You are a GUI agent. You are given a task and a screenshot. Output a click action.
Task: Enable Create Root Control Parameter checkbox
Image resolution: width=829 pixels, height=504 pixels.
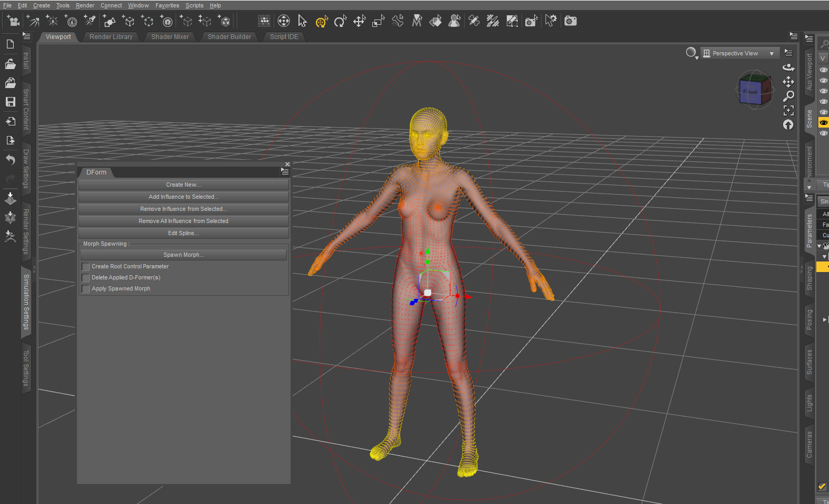pos(85,267)
